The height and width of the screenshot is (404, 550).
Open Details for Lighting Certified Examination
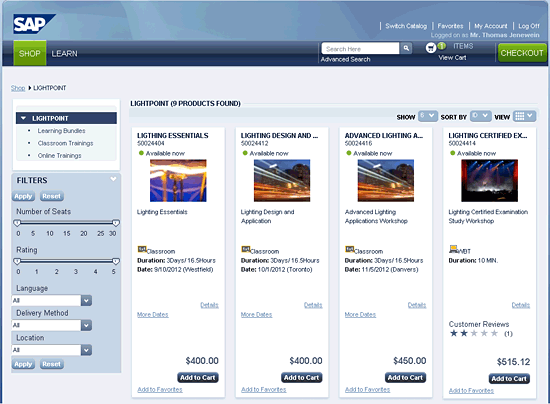(521, 305)
